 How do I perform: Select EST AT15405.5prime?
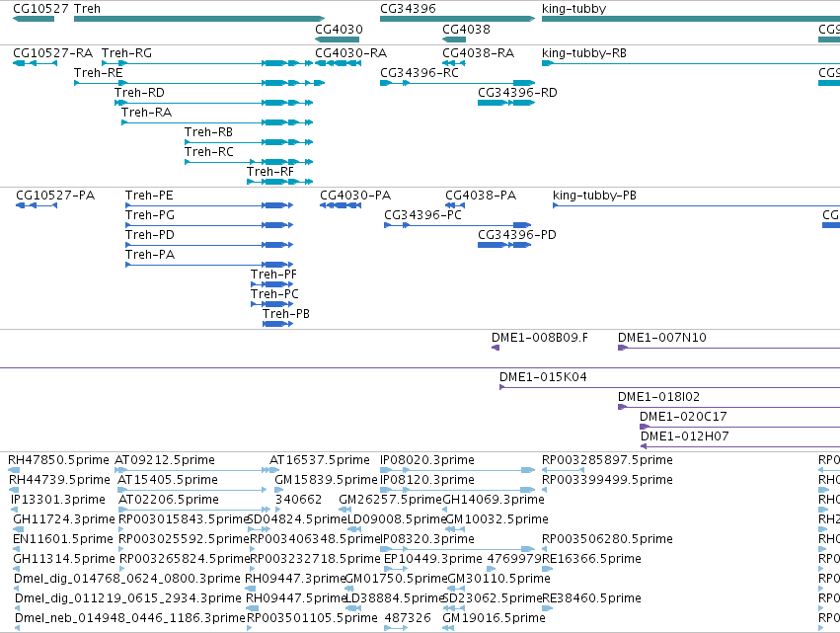click(x=191, y=490)
